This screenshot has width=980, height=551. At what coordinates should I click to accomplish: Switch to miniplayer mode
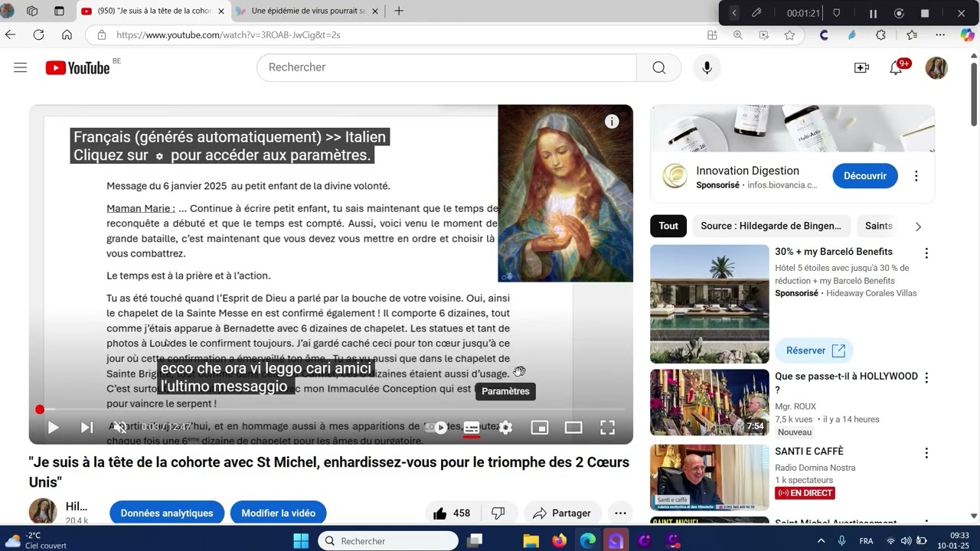[540, 428]
